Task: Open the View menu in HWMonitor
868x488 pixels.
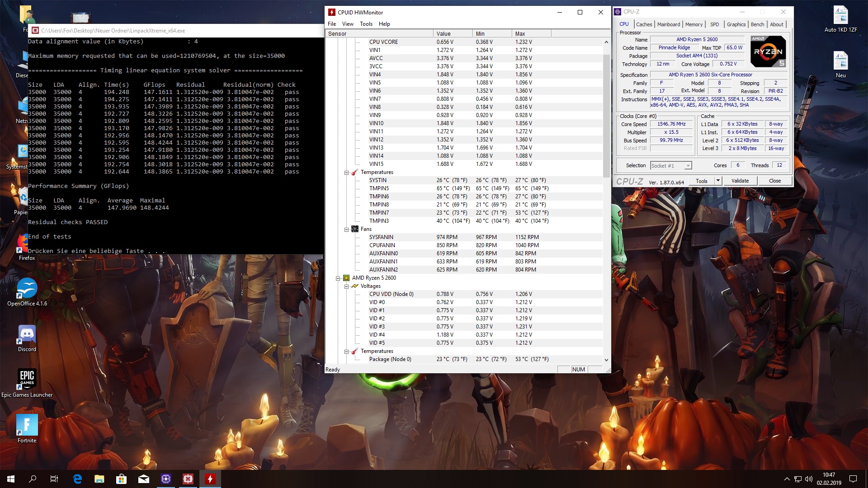Action: tap(348, 24)
